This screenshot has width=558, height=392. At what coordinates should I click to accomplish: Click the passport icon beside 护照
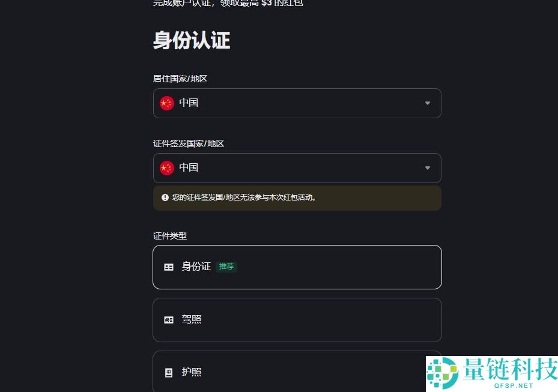[169, 372]
